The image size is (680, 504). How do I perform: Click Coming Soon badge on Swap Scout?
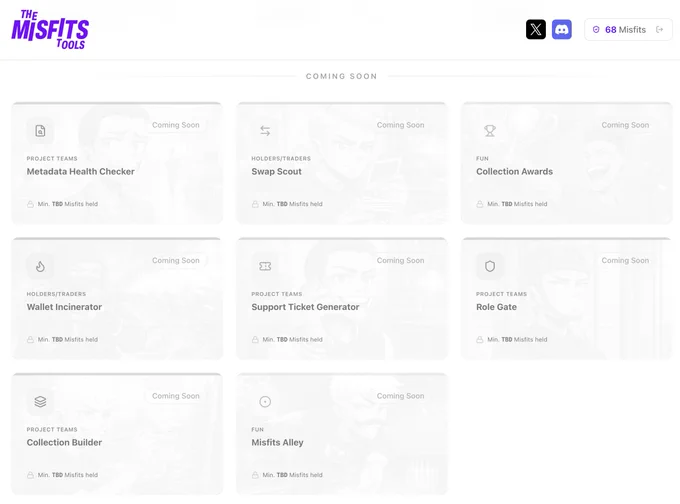(x=400, y=125)
